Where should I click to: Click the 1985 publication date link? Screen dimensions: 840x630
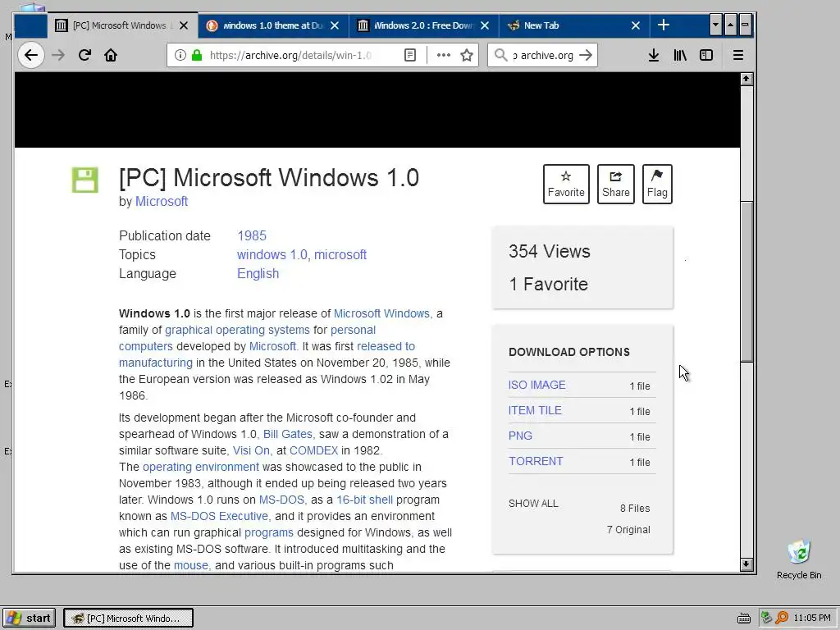coord(252,235)
